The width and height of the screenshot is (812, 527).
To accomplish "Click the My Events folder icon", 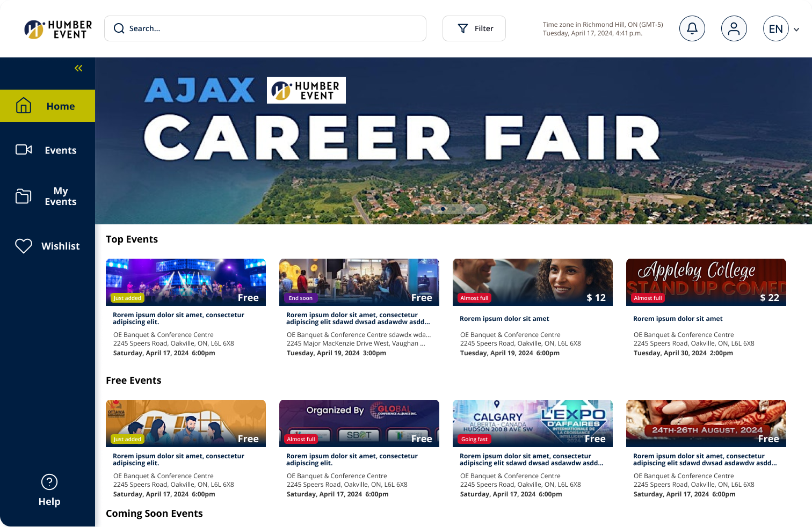I will (24, 196).
